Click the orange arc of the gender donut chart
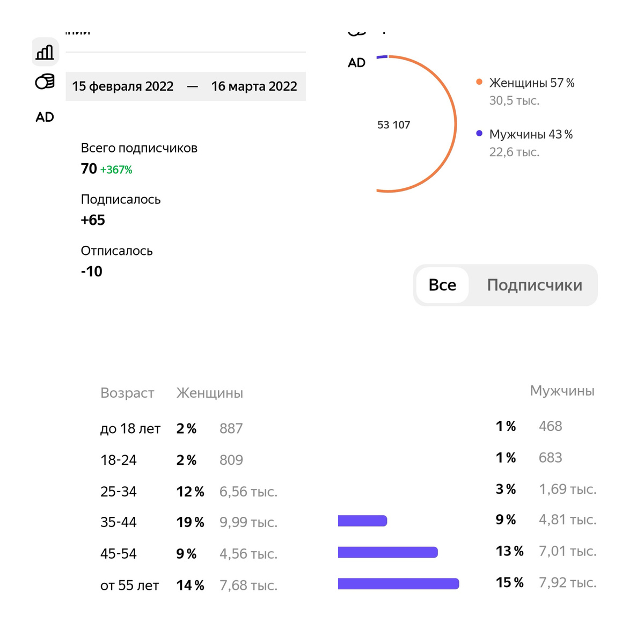 point(455,123)
